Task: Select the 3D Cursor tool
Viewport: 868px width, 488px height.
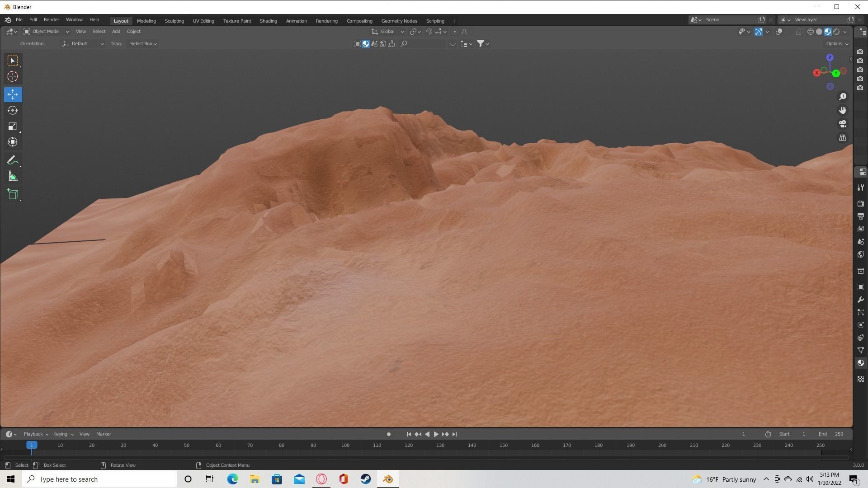Action: (13, 76)
